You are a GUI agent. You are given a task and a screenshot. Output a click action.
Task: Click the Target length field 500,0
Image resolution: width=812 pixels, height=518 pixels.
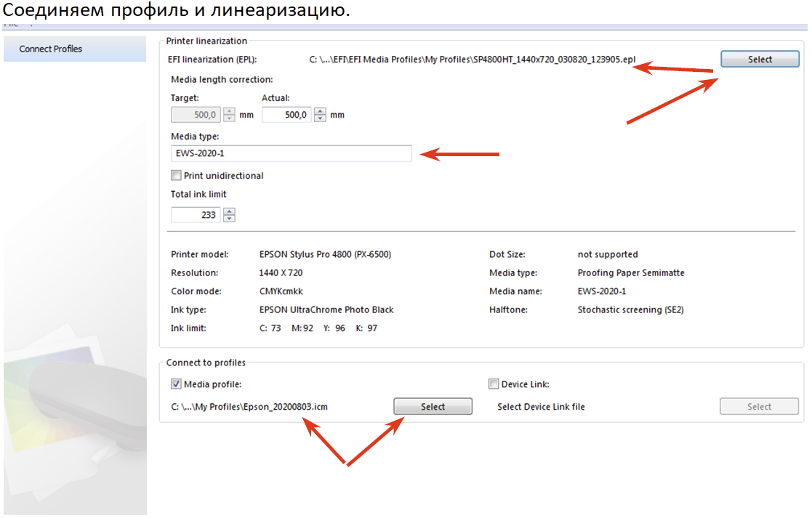coord(196,114)
